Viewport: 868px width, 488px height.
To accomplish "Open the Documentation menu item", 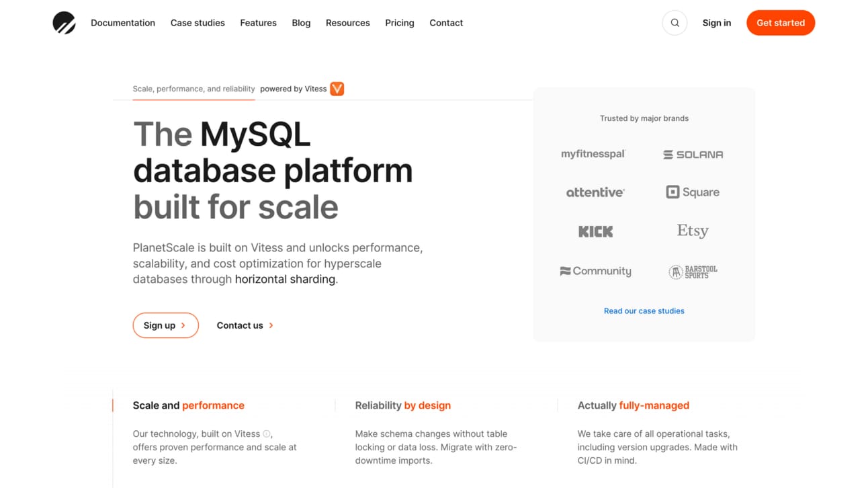I will (123, 23).
